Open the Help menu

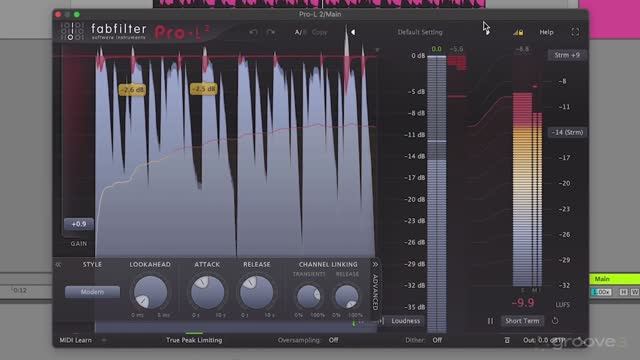547,32
